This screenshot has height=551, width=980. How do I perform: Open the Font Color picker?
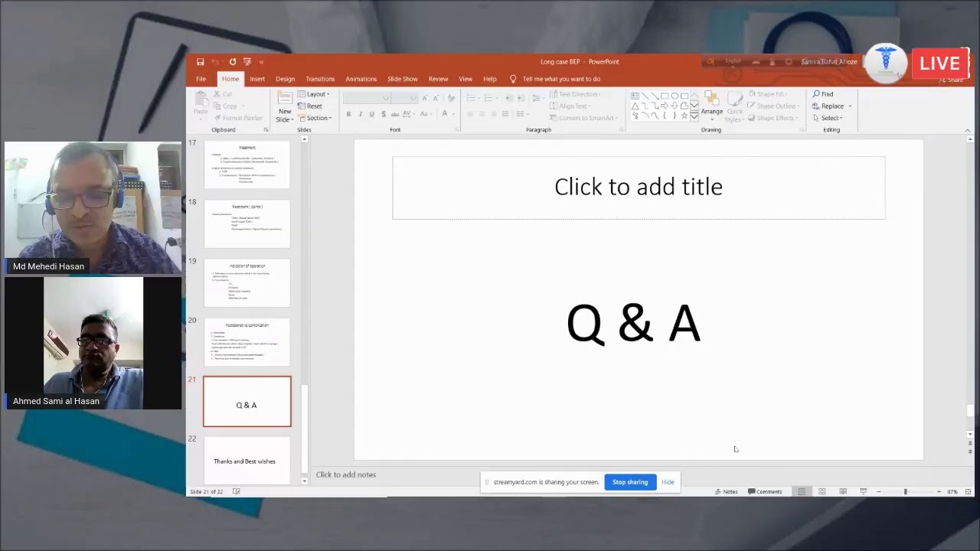tap(446, 114)
